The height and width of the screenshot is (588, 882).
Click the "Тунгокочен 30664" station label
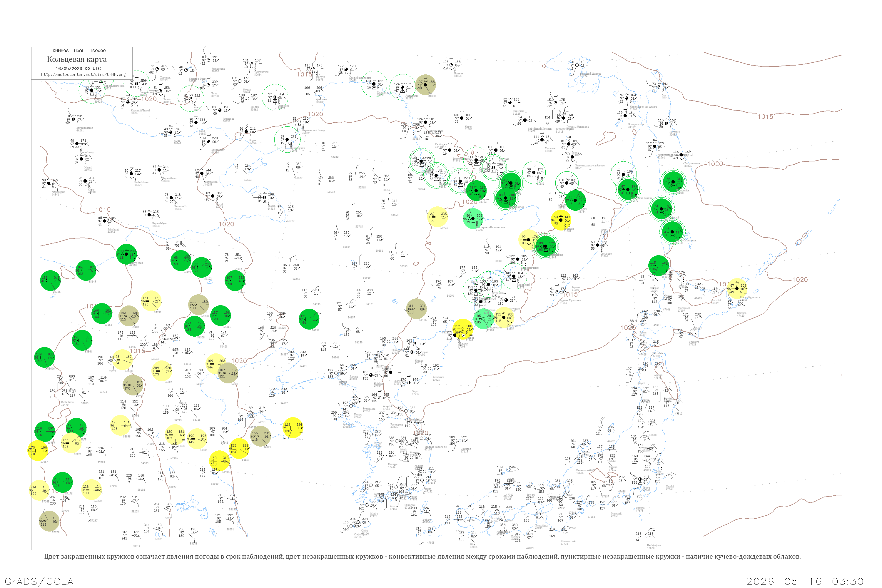261,73
